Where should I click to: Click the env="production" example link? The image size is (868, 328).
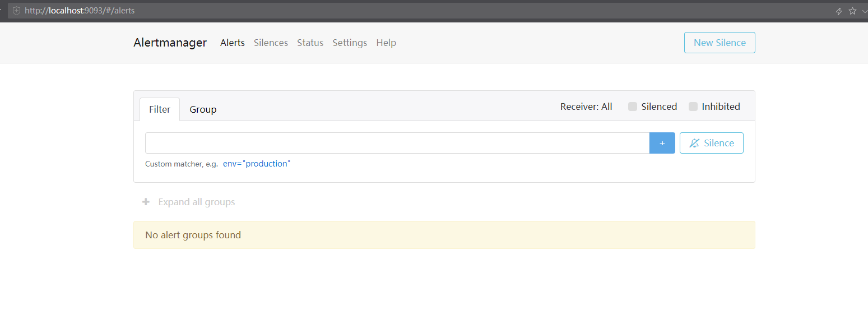pyautogui.click(x=257, y=164)
